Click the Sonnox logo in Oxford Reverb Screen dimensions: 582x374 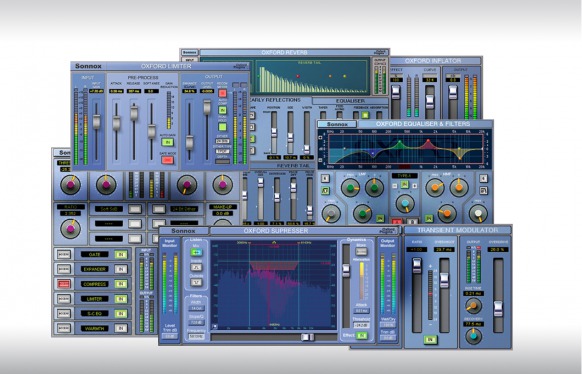[x=190, y=53]
